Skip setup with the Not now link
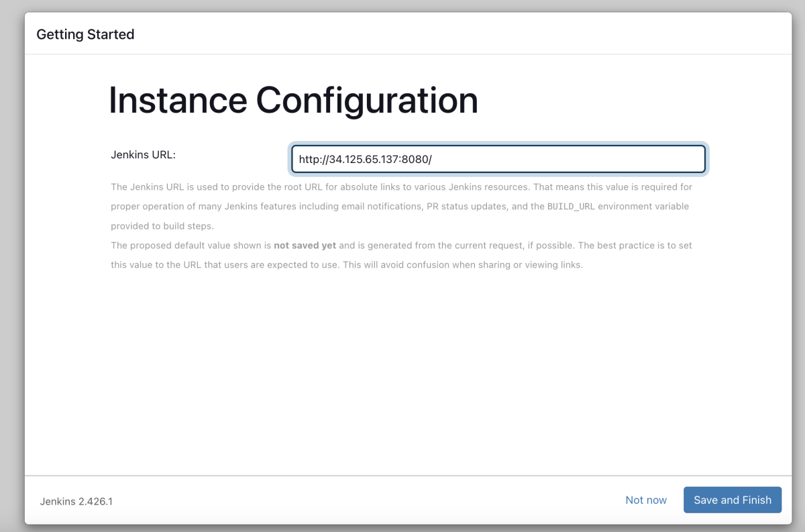 tap(646, 500)
